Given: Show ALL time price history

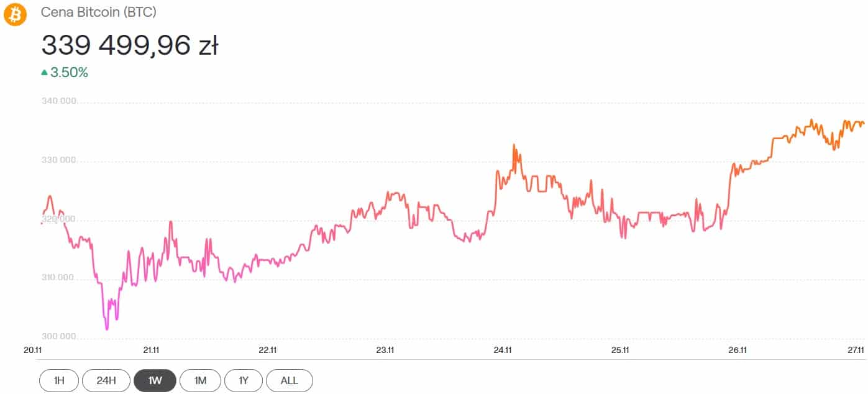Looking at the screenshot, I should 289,380.
